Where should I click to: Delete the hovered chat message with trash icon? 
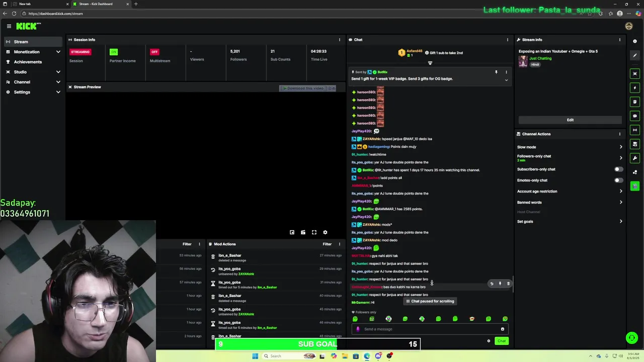[508, 284]
